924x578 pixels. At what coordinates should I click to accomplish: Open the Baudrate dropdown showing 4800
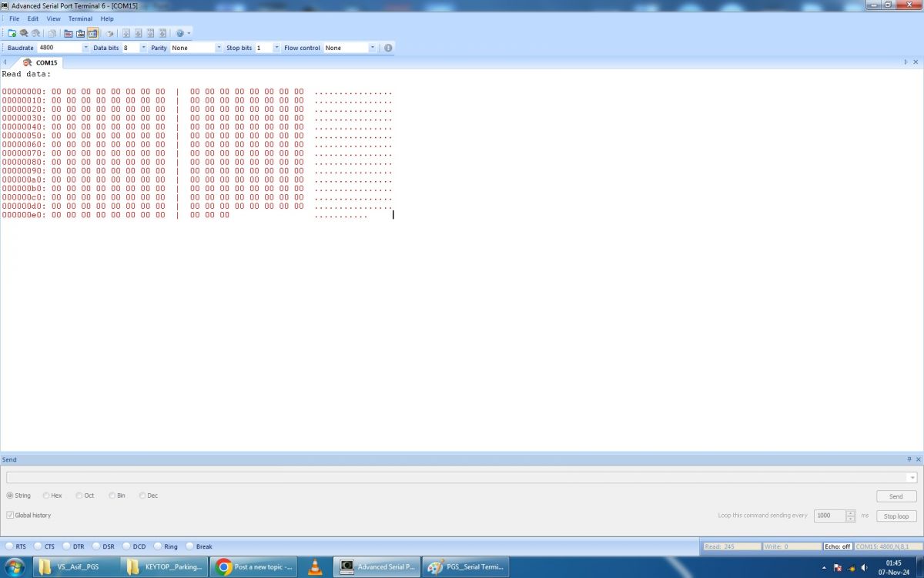pos(85,48)
